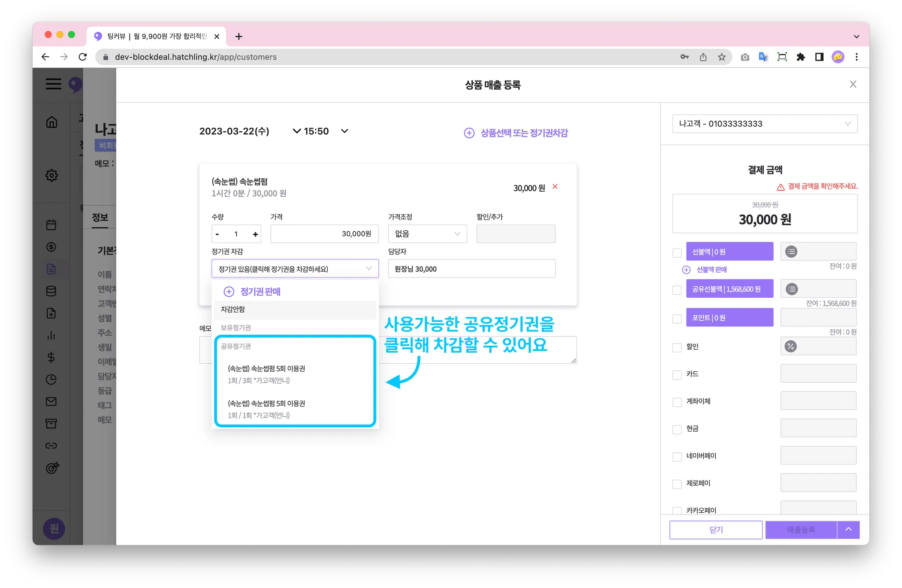The width and height of the screenshot is (902, 588).
Task: Open the home icon in left sidebar
Action: (52, 122)
